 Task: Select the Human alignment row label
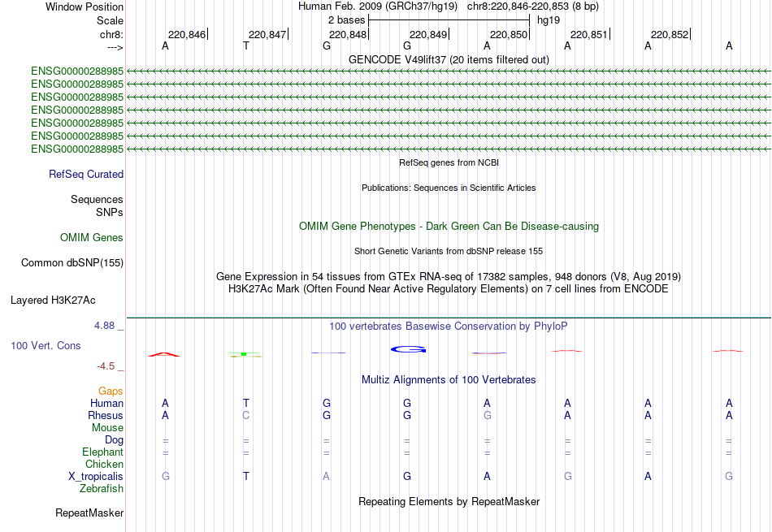click(106, 403)
